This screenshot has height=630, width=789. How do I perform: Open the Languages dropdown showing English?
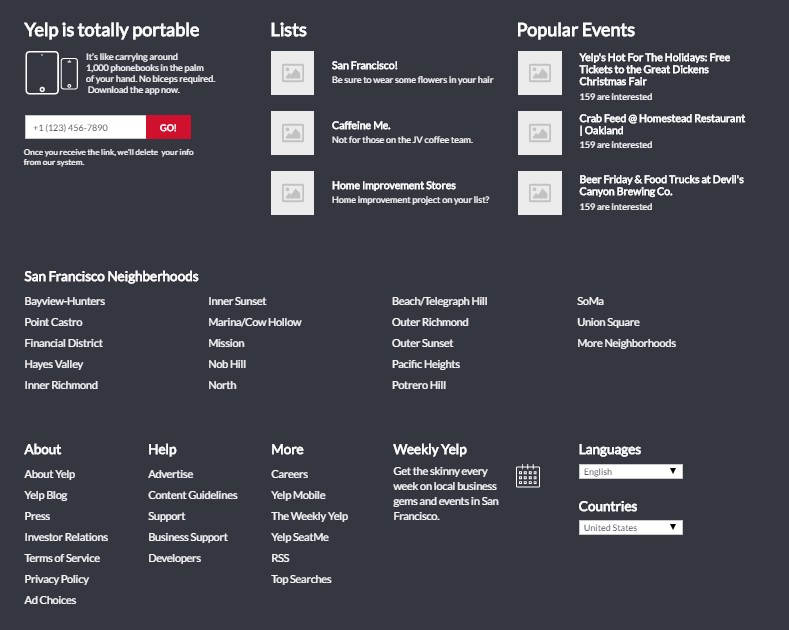point(631,471)
